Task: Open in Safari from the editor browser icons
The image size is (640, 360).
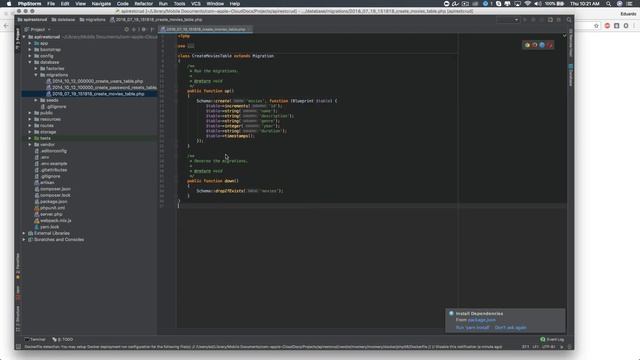Action: pos(542,45)
